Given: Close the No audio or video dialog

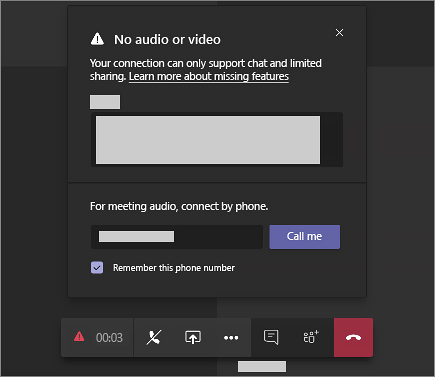Looking at the screenshot, I should pos(339,33).
